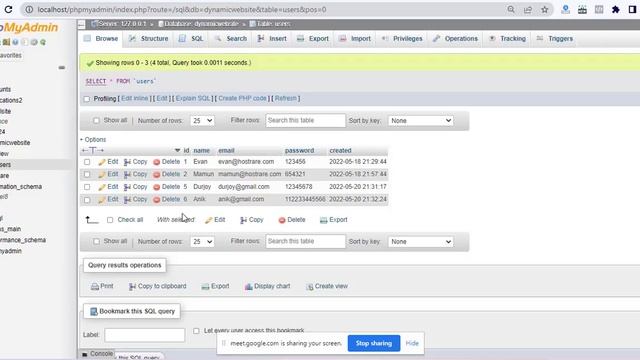640x360 pixels.
Task: Click Create view icon
Action: [x=310, y=287]
